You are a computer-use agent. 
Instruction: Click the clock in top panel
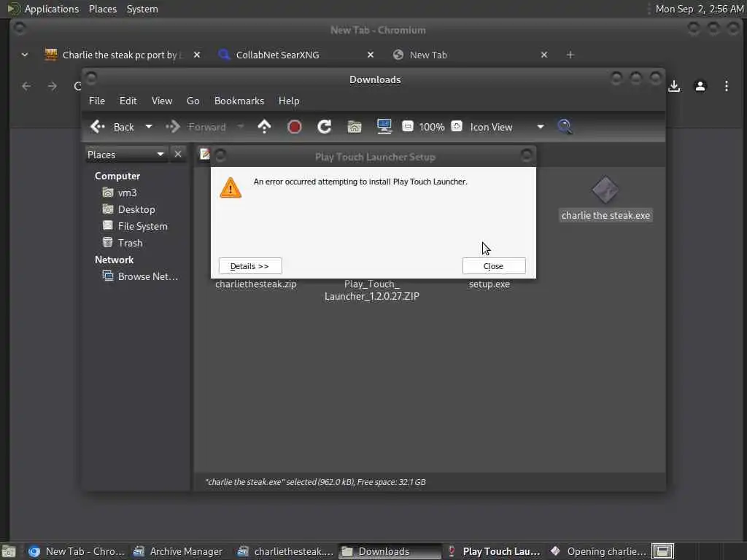click(700, 9)
